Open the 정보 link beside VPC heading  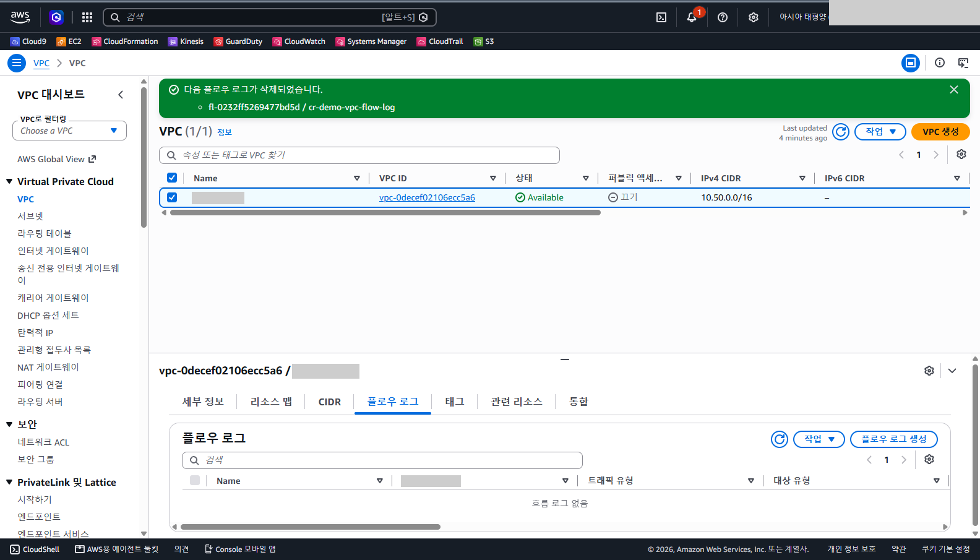pos(225,132)
